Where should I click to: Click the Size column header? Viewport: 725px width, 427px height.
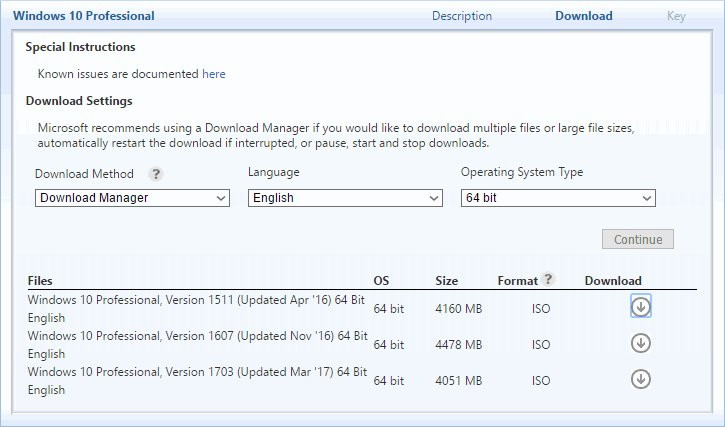447,281
